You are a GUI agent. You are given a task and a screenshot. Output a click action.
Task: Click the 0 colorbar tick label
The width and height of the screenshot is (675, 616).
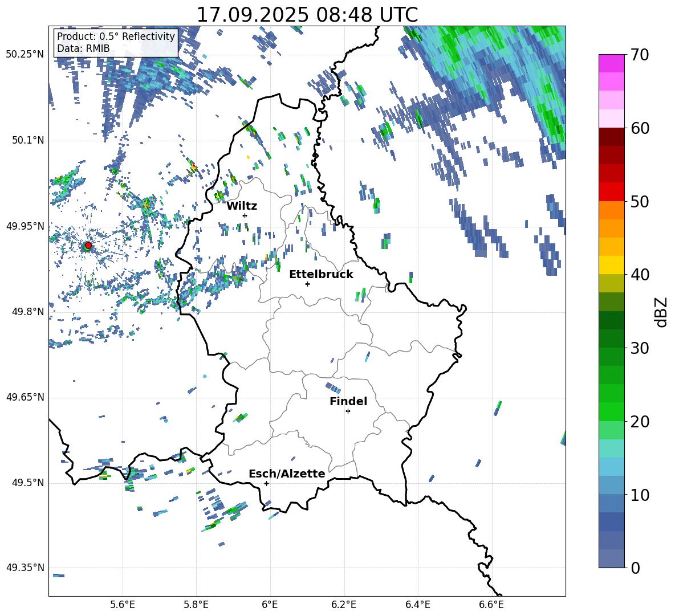pos(636,568)
